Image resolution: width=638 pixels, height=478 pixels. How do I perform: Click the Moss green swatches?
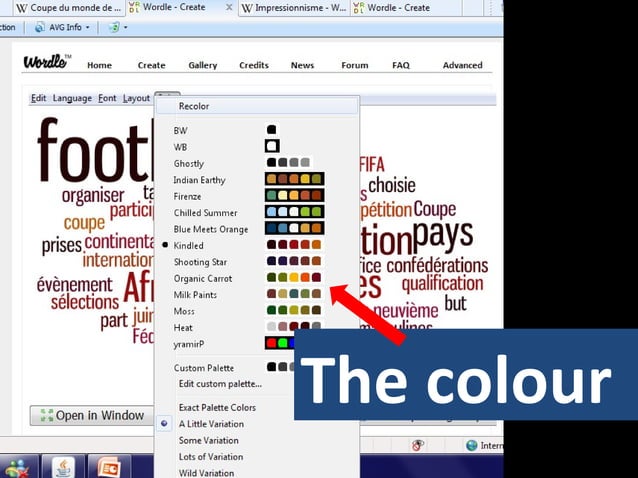point(294,310)
